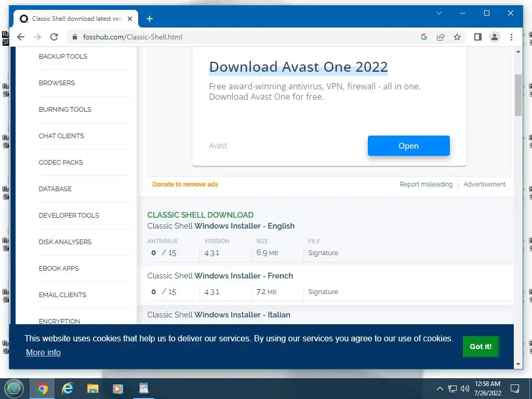This screenshot has width=532, height=399.
Task: Share this page via share icon
Action: coord(441,37)
